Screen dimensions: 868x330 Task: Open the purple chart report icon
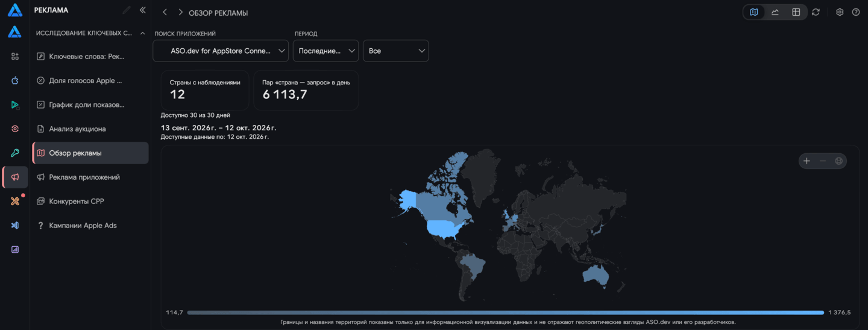click(15, 249)
